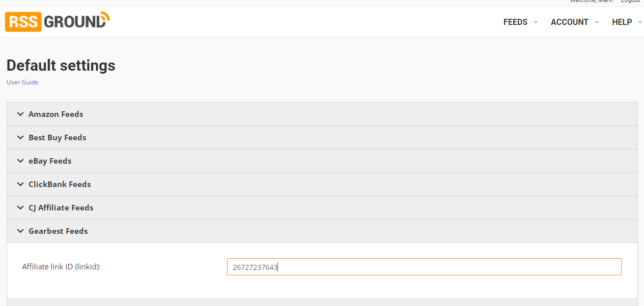Expand the Amazon Feeds chevron
The width and height of the screenshot is (644, 306).
tap(20, 114)
